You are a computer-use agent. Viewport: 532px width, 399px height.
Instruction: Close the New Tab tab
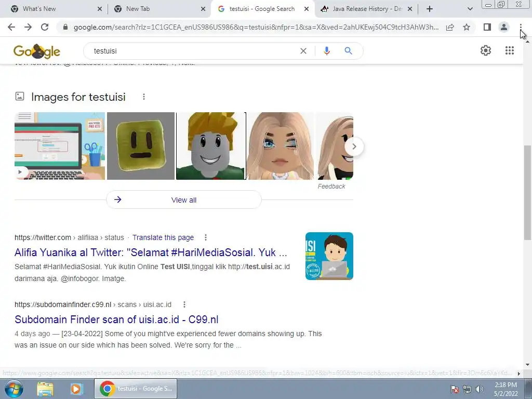tap(203, 9)
